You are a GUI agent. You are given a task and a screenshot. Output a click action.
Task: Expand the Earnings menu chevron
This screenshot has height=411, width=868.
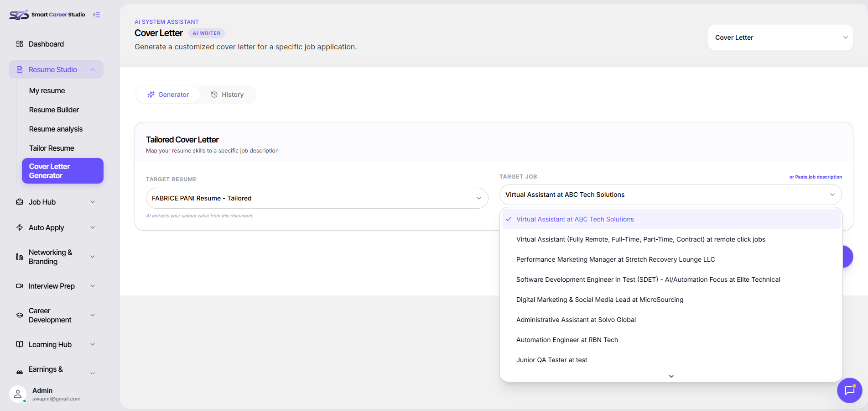click(93, 373)
